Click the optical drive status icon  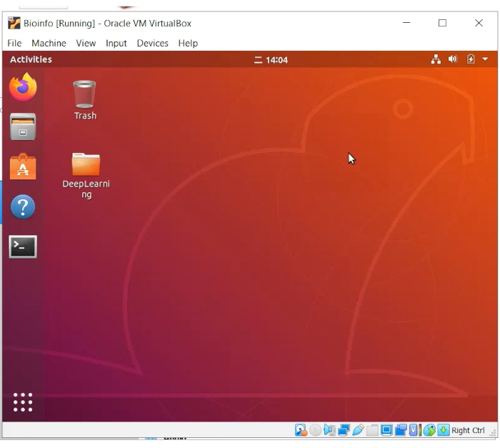click(x=315, y=430)
